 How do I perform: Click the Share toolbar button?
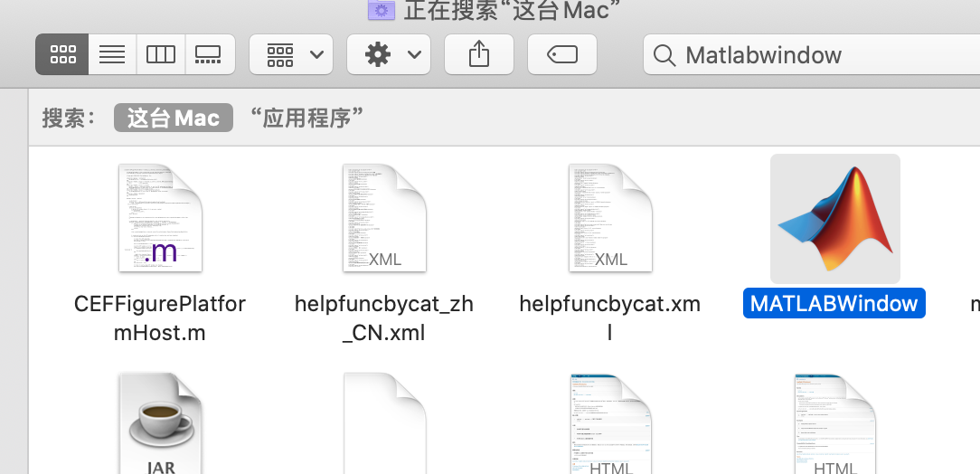point(479,54)
